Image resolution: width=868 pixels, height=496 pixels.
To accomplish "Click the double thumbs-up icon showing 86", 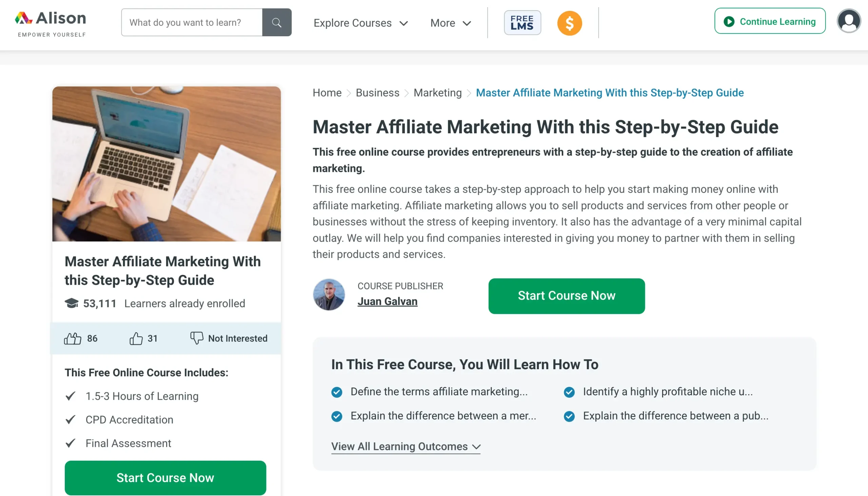I will 73,338.
